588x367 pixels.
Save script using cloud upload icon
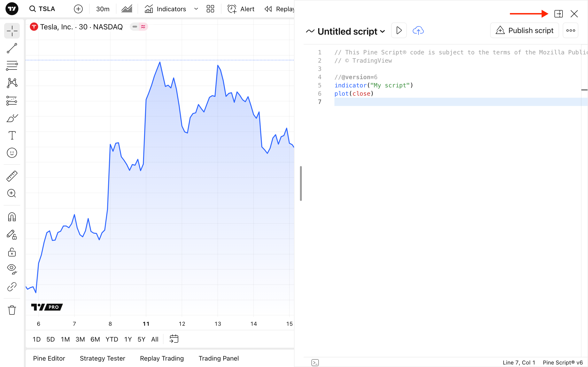coord(418,31)
